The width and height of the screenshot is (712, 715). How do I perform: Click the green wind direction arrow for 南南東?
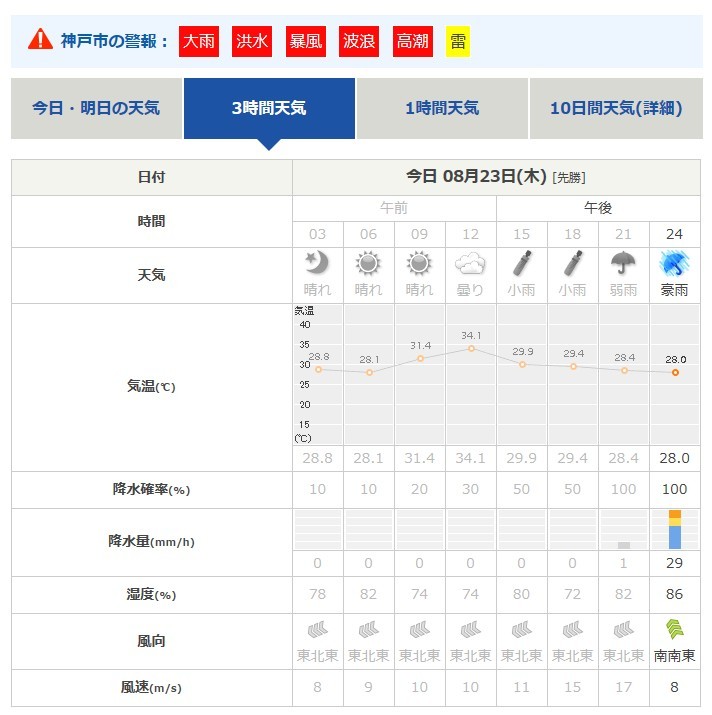(x=675, y=629)
